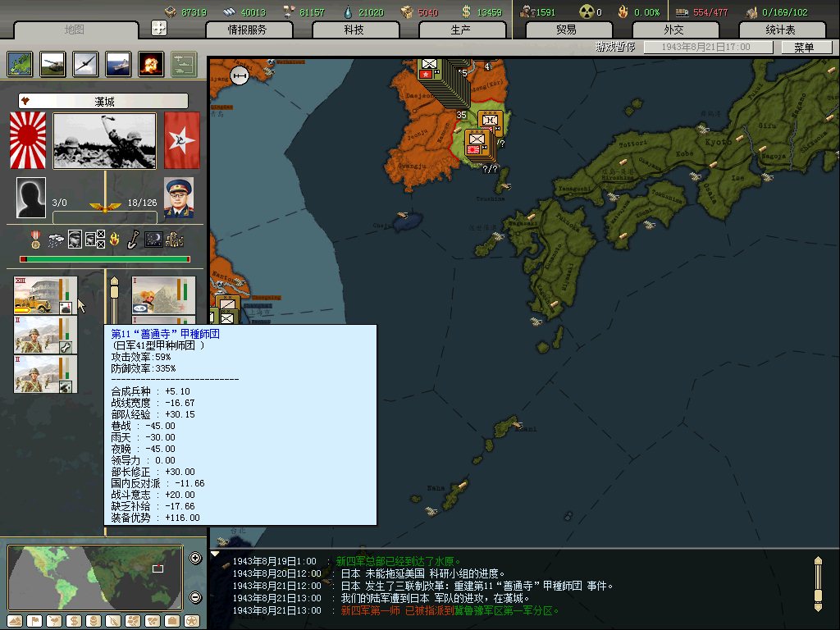The width and height of the screenshot is (840, 630).
Task: Click the crossed-out leader traits icon
Action: [95, 240]
